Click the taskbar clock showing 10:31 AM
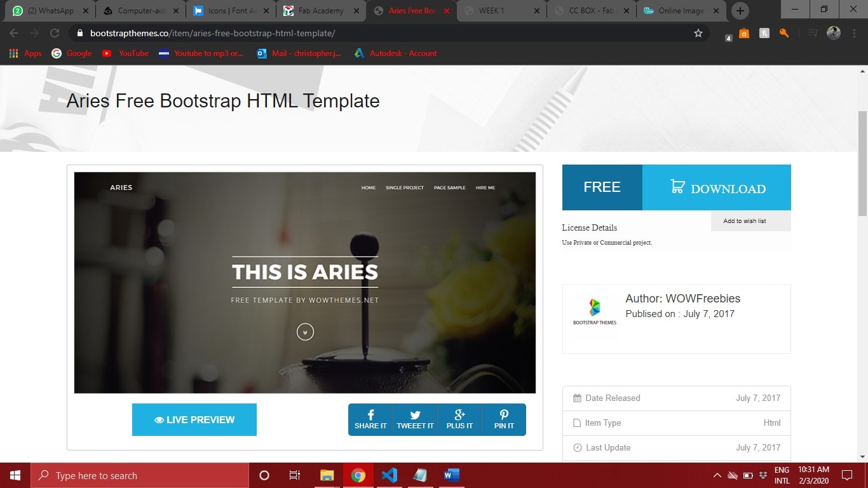Screen dimensions: 868x488 [x=814, y=475]
